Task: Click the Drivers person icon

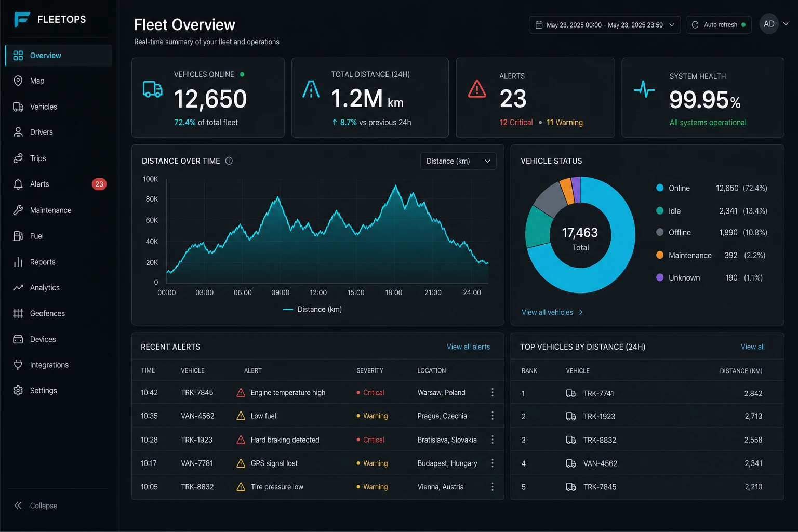Action: coord(18,132)
